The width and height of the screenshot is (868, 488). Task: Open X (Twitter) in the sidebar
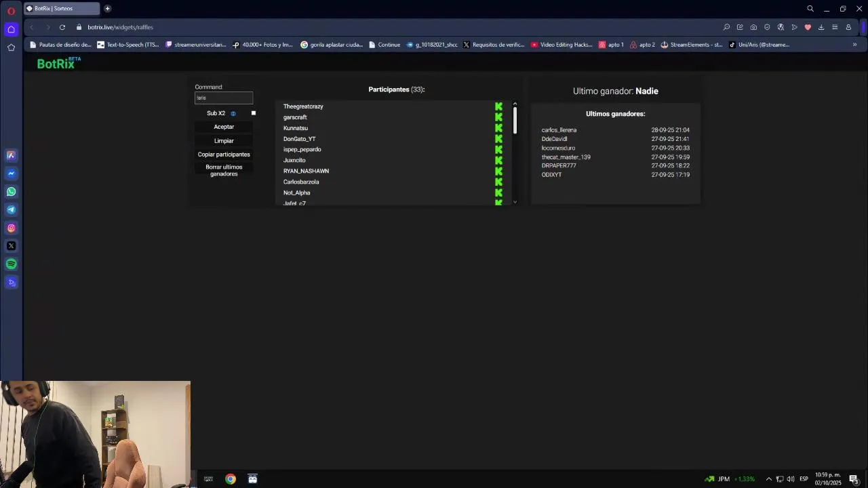(11, 246)
